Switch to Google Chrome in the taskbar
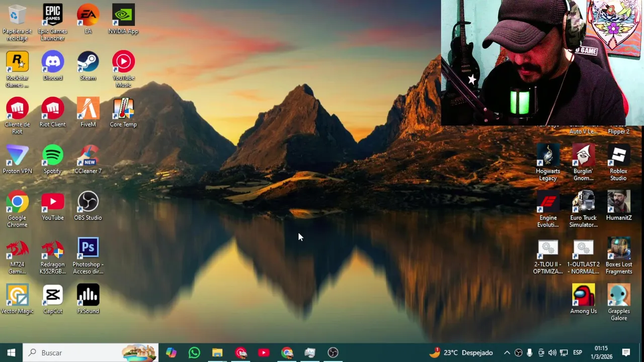This screenshot has width=644, height=362. tap(287, 352)
